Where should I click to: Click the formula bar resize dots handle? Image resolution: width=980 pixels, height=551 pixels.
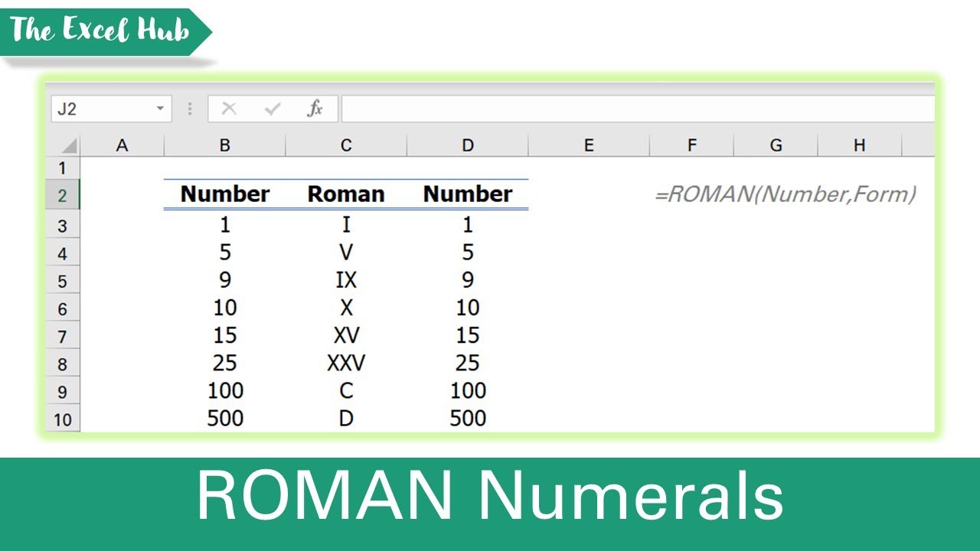(190, 109)
